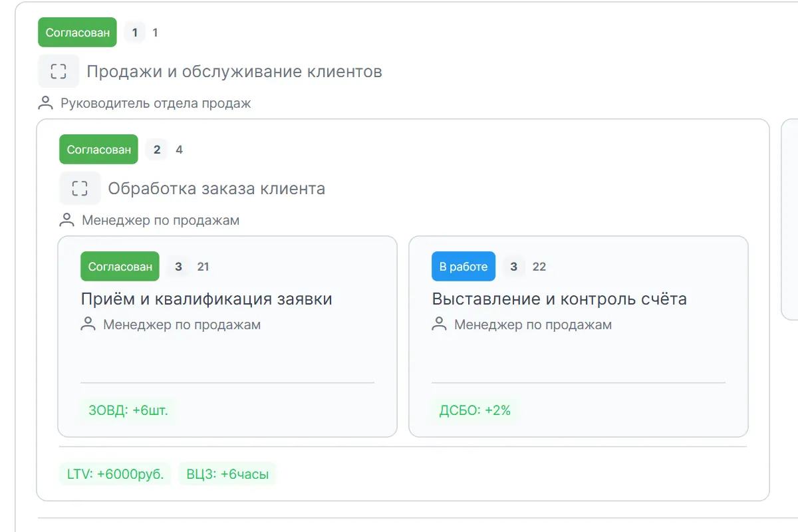Click number 22 in Выставление и контроль card

point(539,267)
